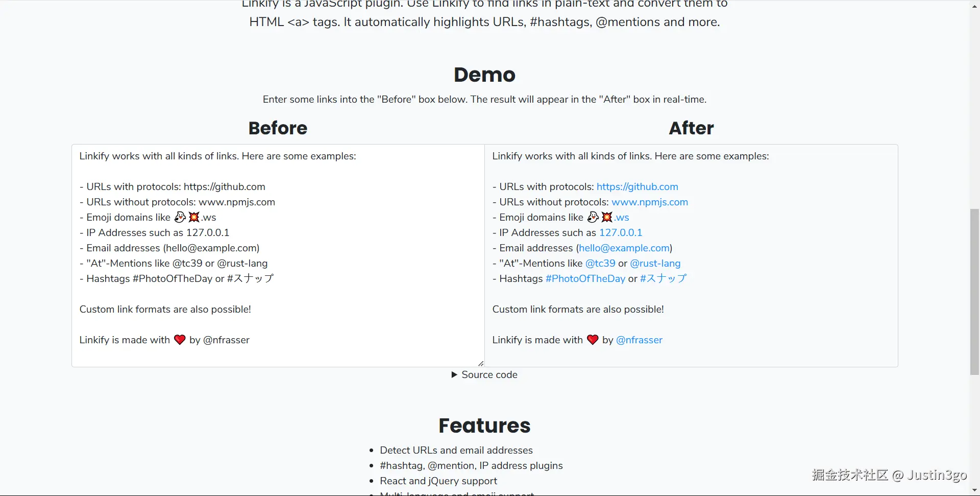Open the 127.0.0.1 IP address link

(x=620, y=233)
